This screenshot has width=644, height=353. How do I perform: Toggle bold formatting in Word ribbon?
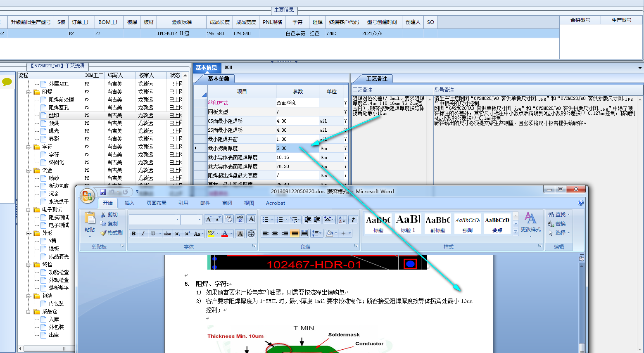(x=133, y=234)
